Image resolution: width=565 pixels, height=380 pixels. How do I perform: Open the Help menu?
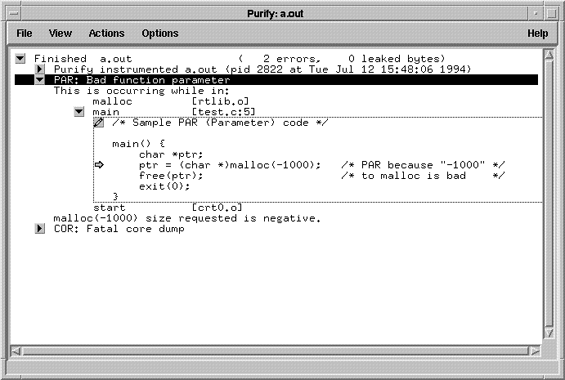tap(538, 33)
